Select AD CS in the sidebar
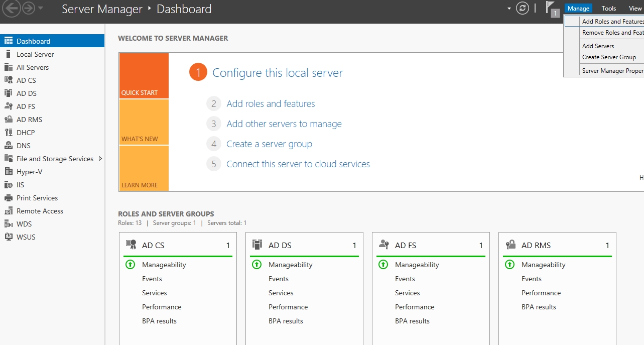 (x=52, y=80)
